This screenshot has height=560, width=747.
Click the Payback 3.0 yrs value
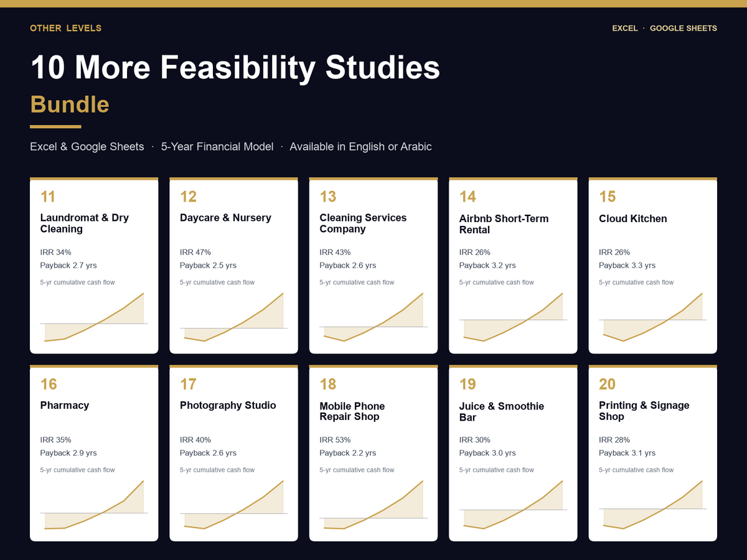(x=487, y=453)
